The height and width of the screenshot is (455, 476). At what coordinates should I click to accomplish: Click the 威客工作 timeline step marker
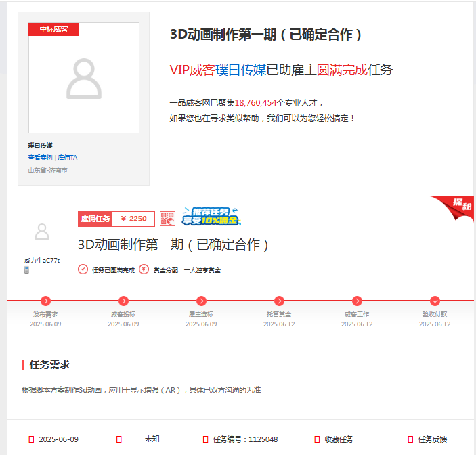pos(357,301)
